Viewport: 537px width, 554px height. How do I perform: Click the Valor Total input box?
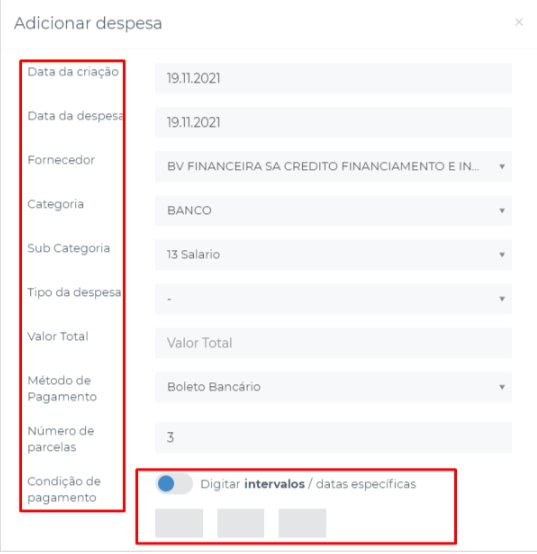pos(333,343)
